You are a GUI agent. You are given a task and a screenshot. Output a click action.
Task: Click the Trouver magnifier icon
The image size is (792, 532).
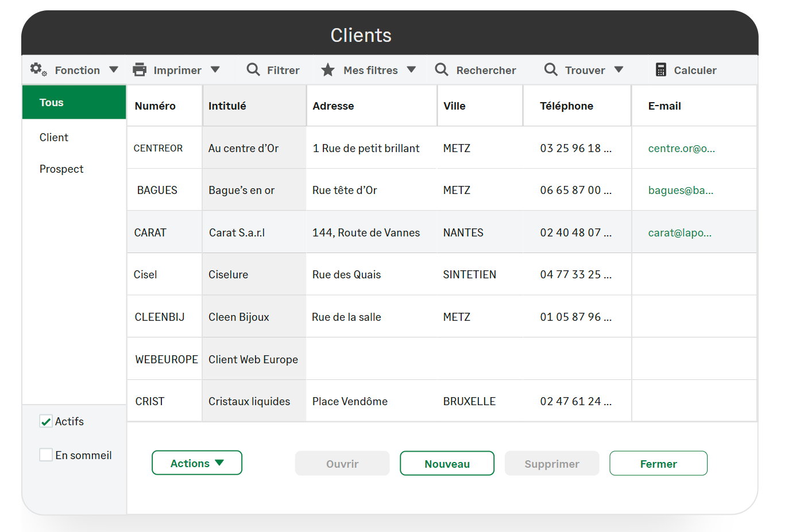pyautogui.click(x=550, y=69)
